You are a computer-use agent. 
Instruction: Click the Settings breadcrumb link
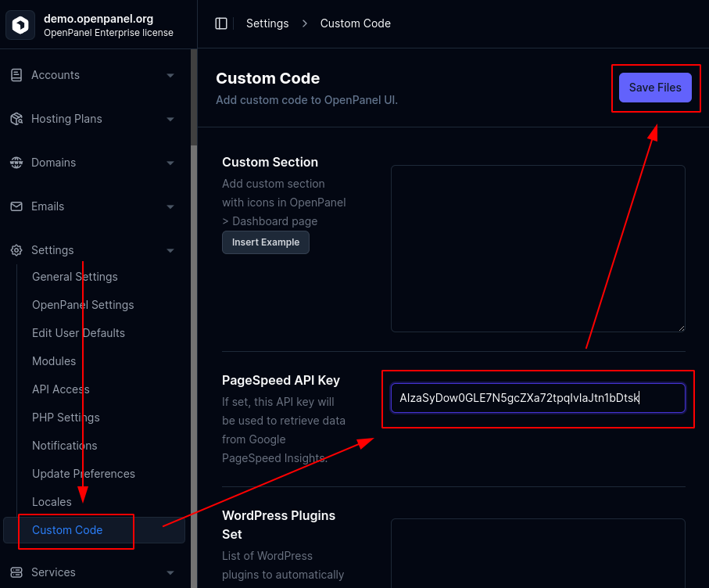(x=267, y=23)
